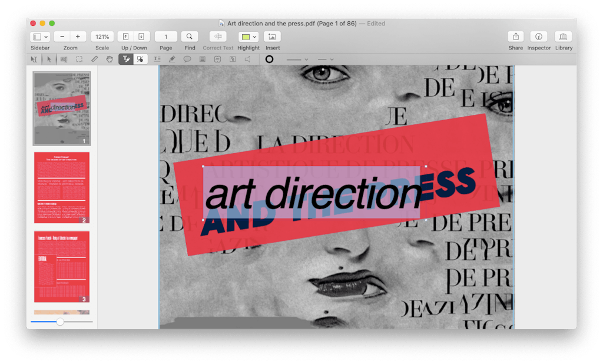Toggle the annotation arrow selection tool
The image size is (603, 364).
tap(49, 59)
